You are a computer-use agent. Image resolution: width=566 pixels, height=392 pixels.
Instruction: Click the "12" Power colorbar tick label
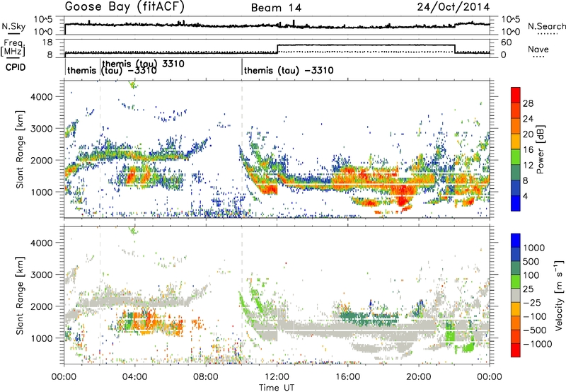528,166
